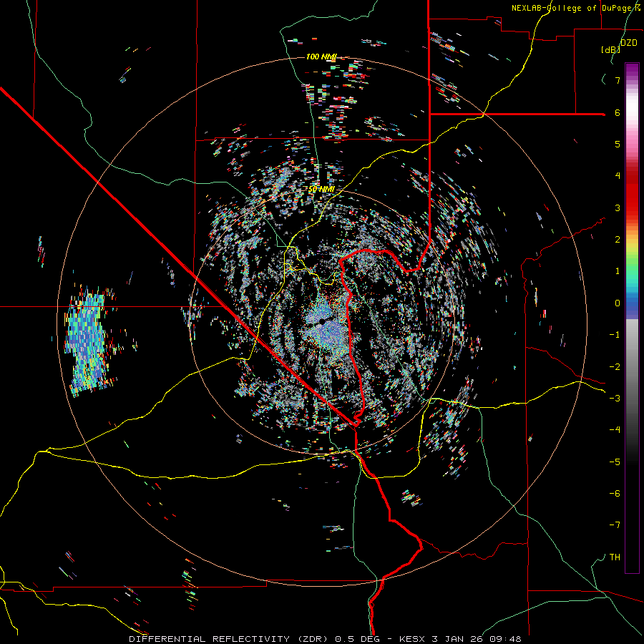Viewport: 644px width, 644px height.
Task: Click the "-6" scale label
Action: tap(615, 494)
